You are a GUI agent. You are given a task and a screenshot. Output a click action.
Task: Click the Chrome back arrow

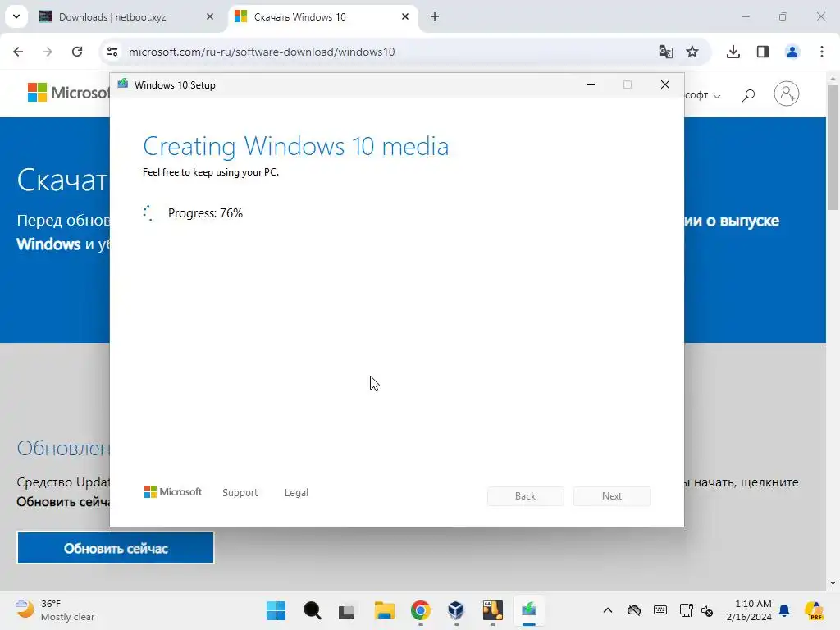18,52
